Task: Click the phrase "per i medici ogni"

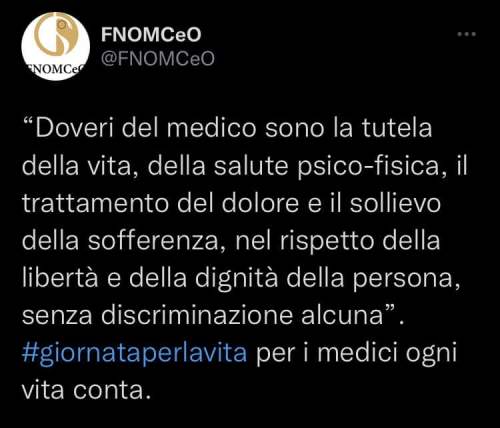Action: tap(356, 354)
